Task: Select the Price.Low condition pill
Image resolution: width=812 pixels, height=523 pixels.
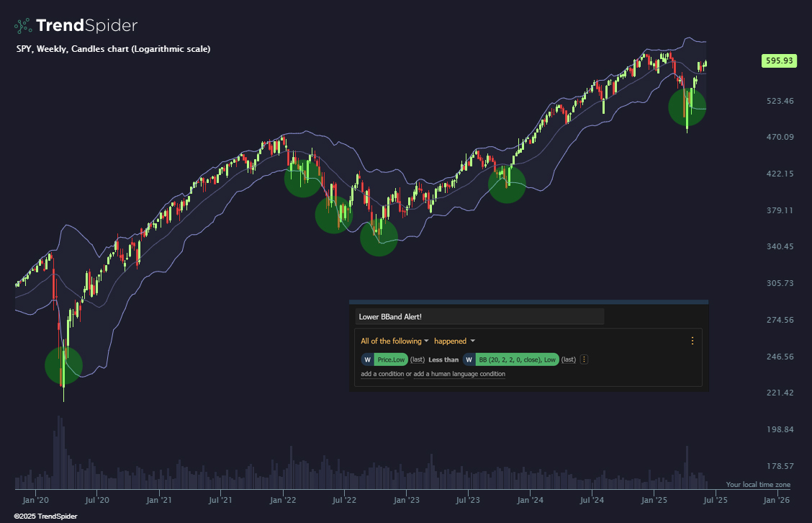Action: (x=391, y=359)
